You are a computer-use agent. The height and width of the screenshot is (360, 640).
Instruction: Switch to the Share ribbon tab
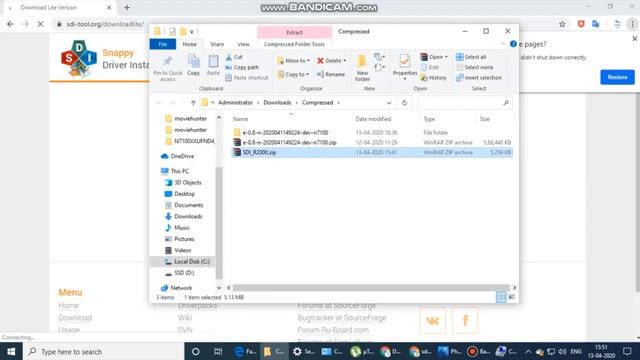tap(217, 44)
